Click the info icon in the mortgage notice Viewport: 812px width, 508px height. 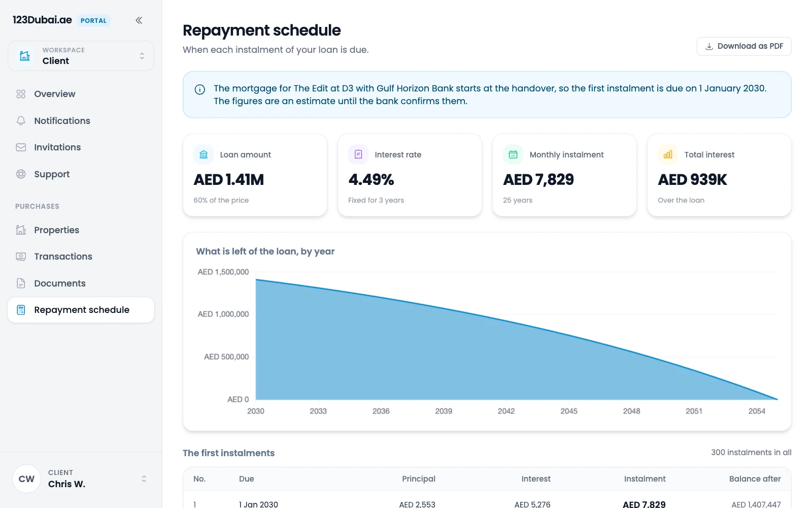coord(200,89)
